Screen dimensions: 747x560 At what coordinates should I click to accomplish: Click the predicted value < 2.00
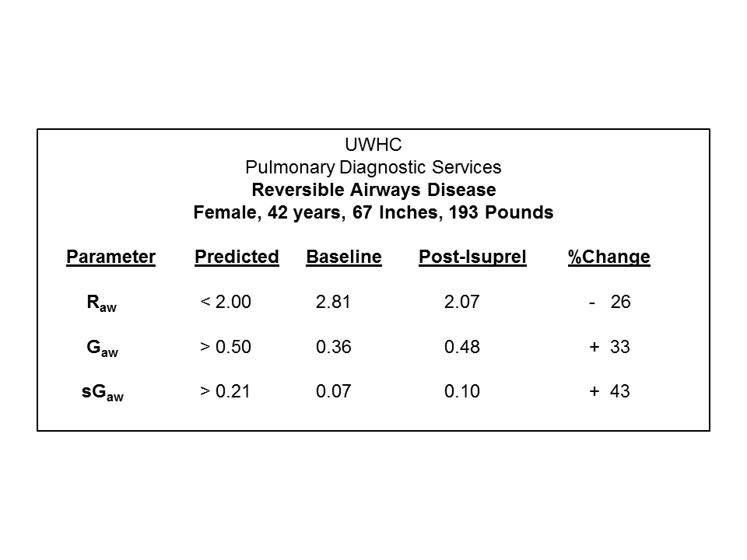pos(226,303)
